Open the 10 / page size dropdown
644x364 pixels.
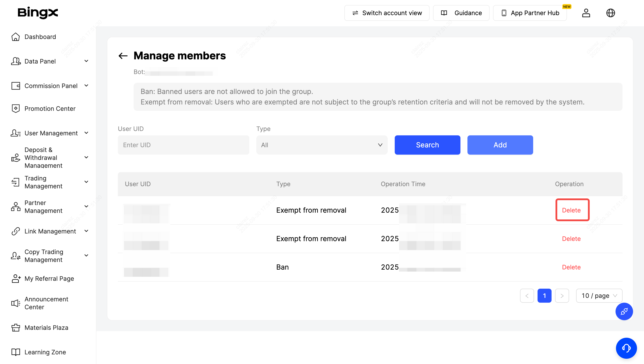pyautogui.click(x=599, y=296)
